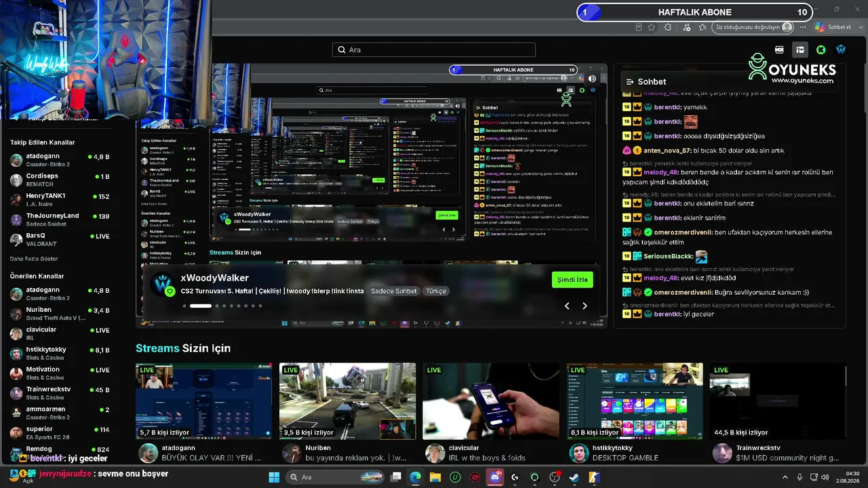This screenshot has width=868, height=488.
Task: Select the last carousel pagination dot
Action: [260, 306]
